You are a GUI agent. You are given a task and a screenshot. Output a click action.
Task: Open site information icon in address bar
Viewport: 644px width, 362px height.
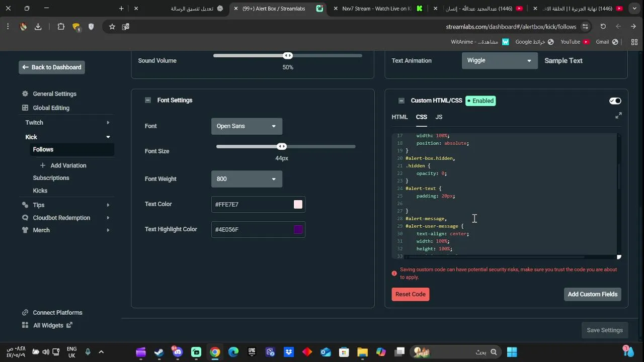(585, 27)
